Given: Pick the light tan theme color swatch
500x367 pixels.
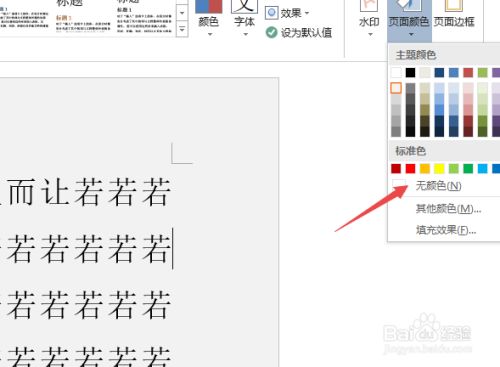Looking at the screenshot, I should pos(425,72).
